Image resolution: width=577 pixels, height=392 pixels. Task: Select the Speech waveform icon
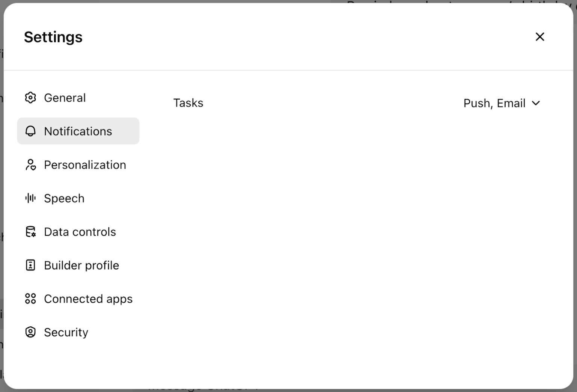click(x=30, y=198)
